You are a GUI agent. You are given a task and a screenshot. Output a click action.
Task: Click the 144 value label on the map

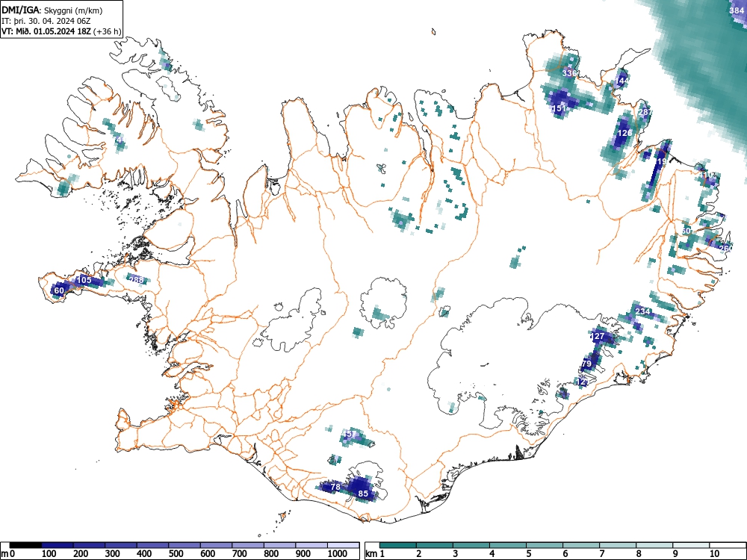[x=622, y=81]
